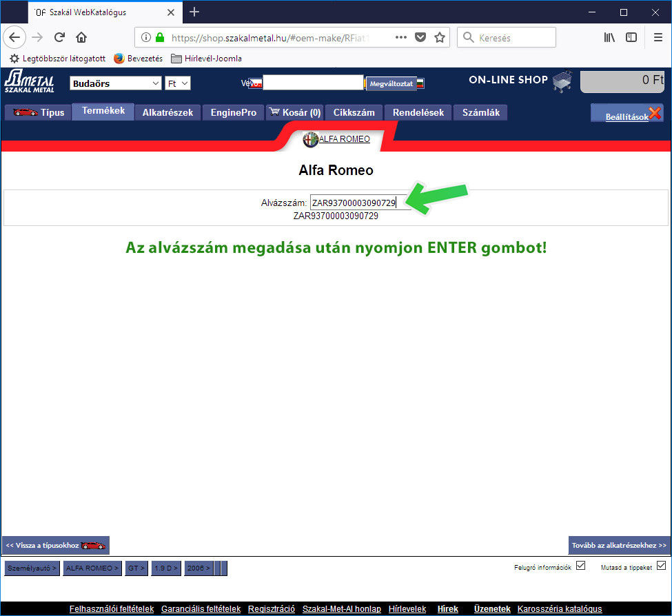The image size is (672, 616).
Task: Open a new browser tab
Action: (x=194, y=12)
